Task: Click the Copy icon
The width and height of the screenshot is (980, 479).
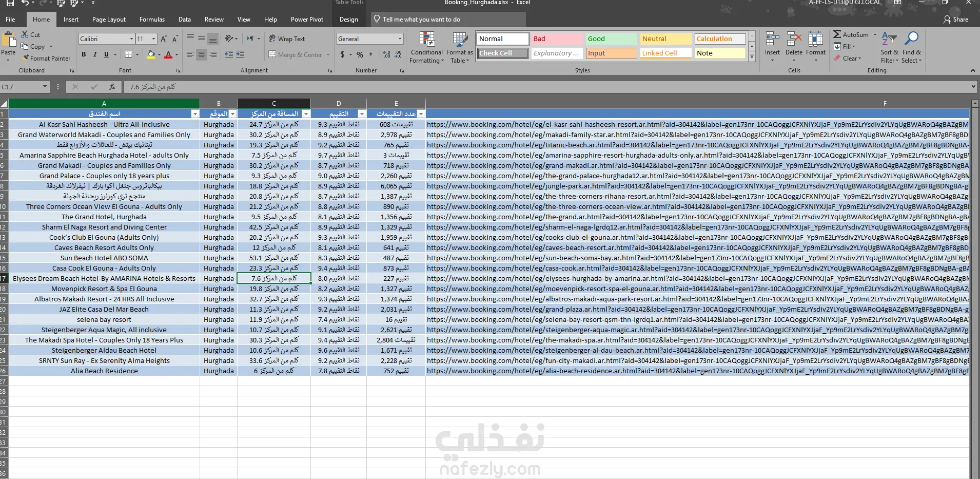Action: pyautogui.click(x=25, y=46)
